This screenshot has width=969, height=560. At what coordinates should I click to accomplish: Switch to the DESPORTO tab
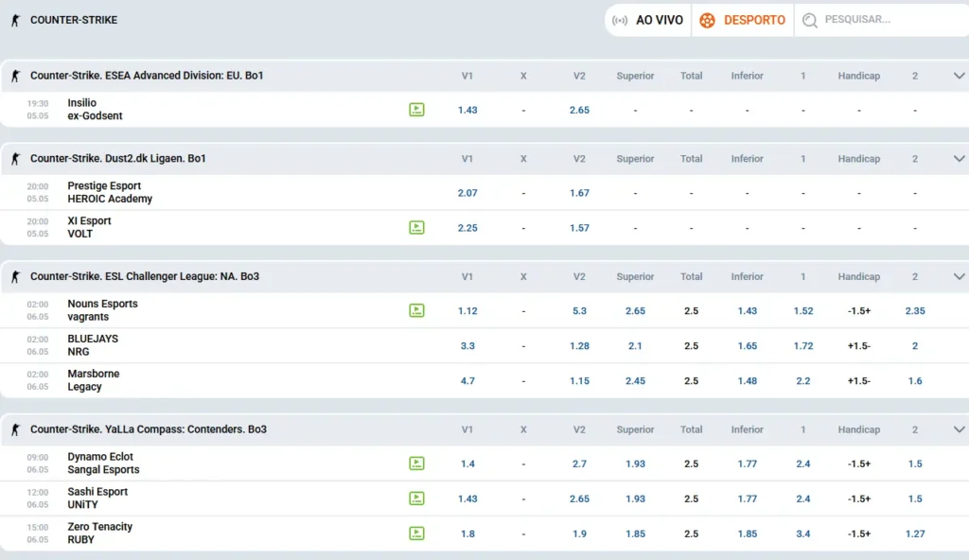(x=742, y=21)
